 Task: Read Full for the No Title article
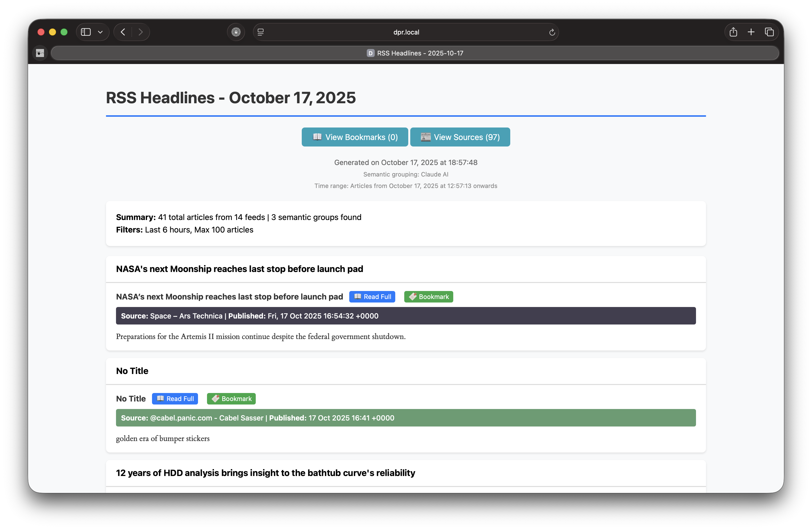175,398
